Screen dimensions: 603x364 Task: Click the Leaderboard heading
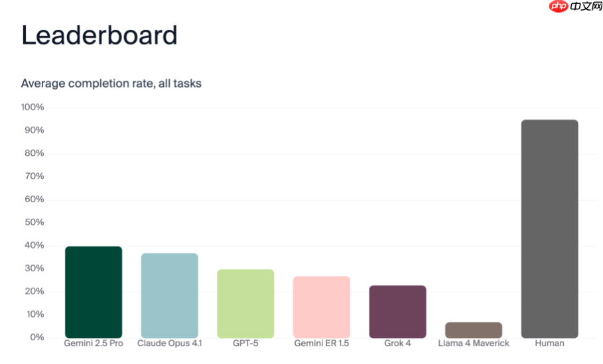click(100, 35)
